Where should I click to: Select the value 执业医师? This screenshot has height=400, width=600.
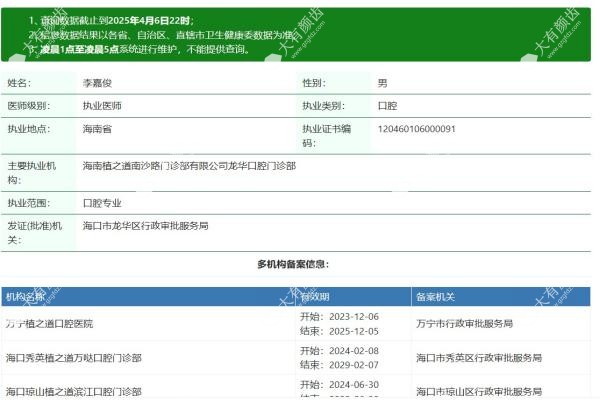102,106
